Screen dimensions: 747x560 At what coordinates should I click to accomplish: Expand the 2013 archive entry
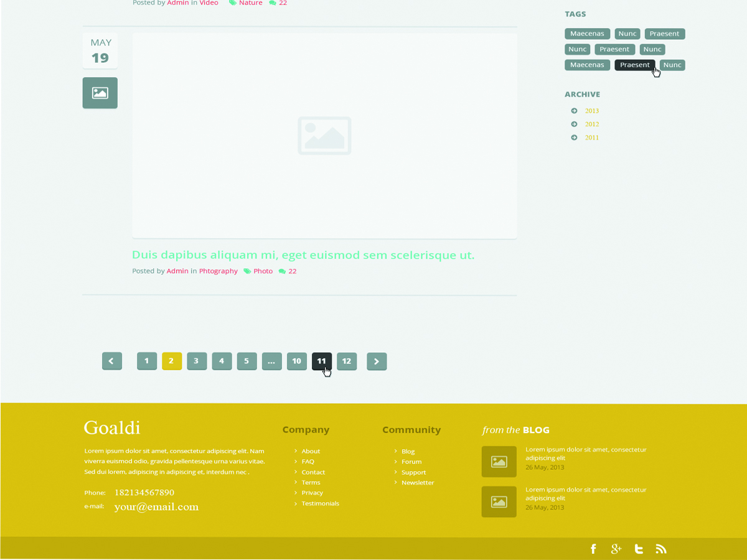pos(591,110)
